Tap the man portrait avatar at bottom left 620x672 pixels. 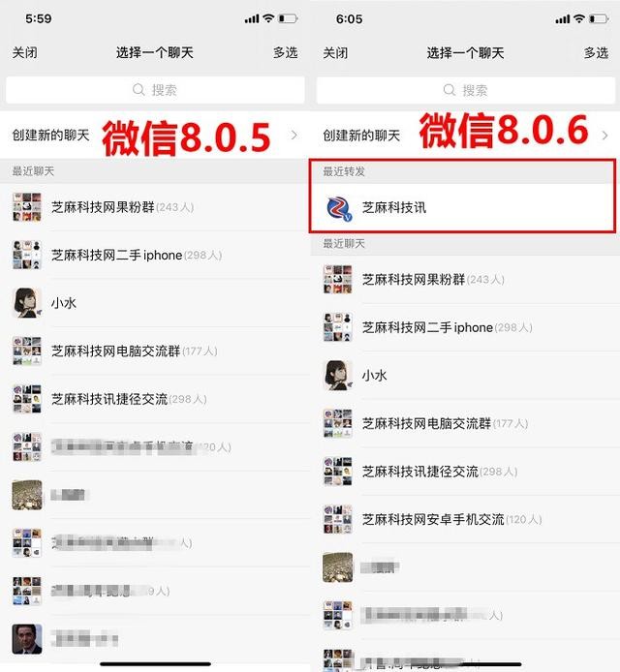(27, 638)
